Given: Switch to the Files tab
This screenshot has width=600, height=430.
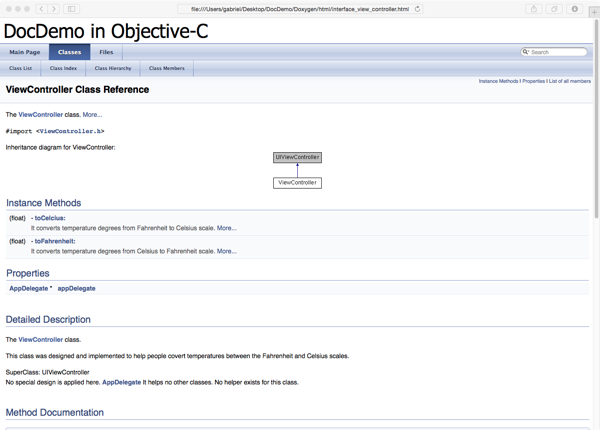Looking at the screenshot, I should (x=106, y=52).
